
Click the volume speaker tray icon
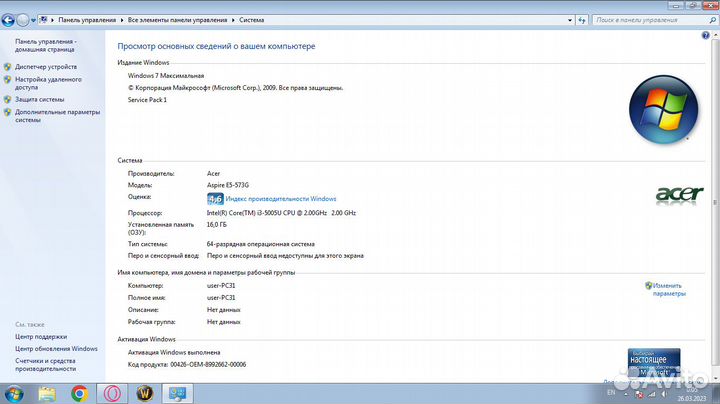tap(664, 394)
